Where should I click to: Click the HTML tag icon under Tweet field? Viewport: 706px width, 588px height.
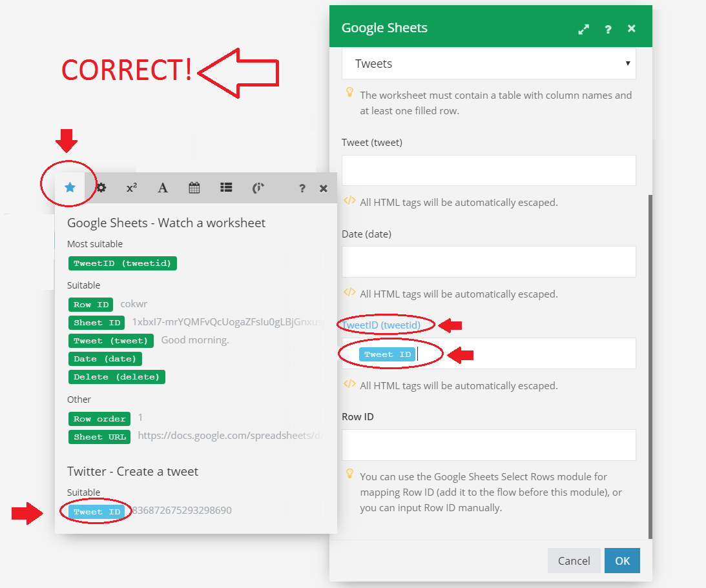coord(349,200)
